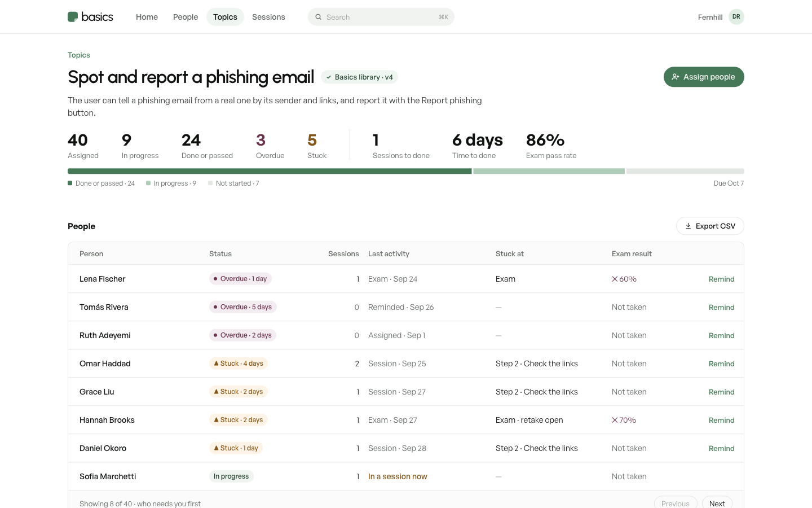Click the add-person icon on Assign people

(676, 77)
